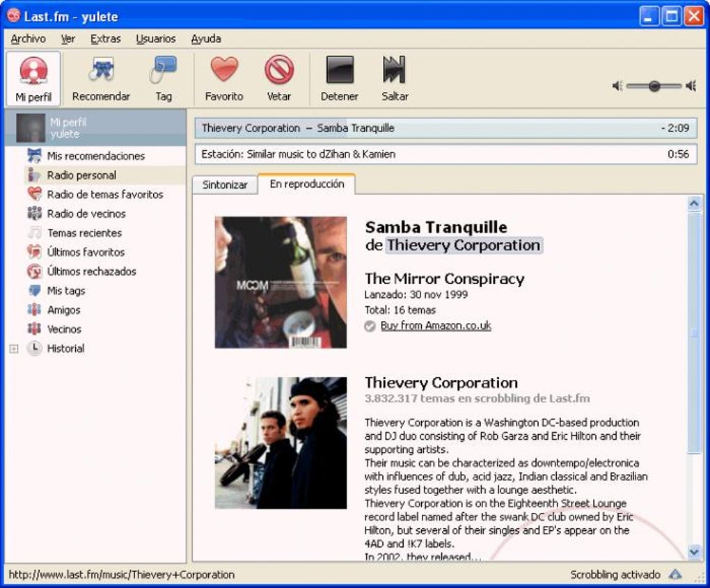Click The Mirror Conspiracy album cover
710x588 pixels.
[281, 282]
